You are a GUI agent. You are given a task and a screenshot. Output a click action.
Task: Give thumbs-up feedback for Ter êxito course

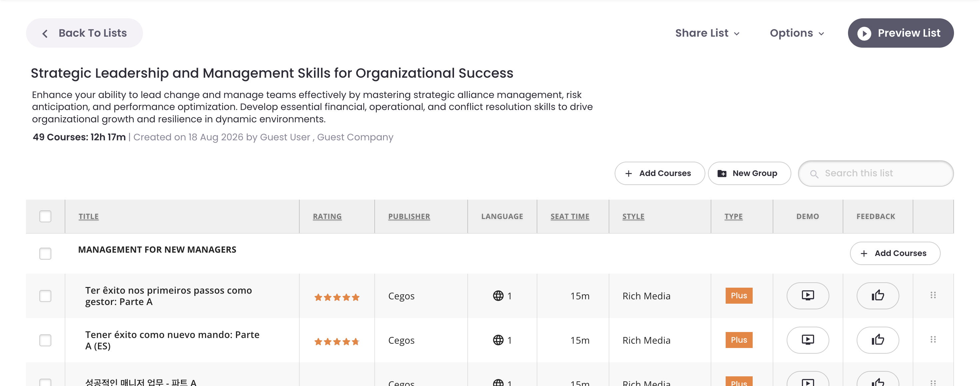(x=878, y=295)
